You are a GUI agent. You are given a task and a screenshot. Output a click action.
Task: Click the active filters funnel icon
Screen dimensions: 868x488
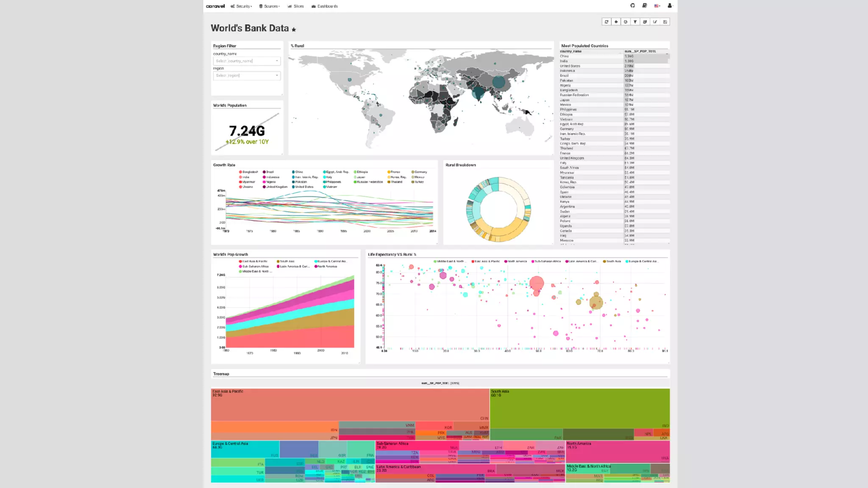coord(635,22)
